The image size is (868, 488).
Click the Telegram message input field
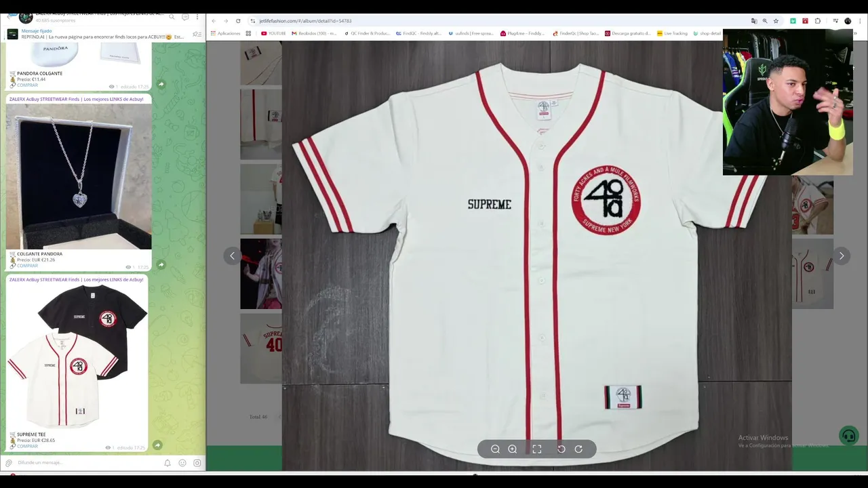point(88,463)
